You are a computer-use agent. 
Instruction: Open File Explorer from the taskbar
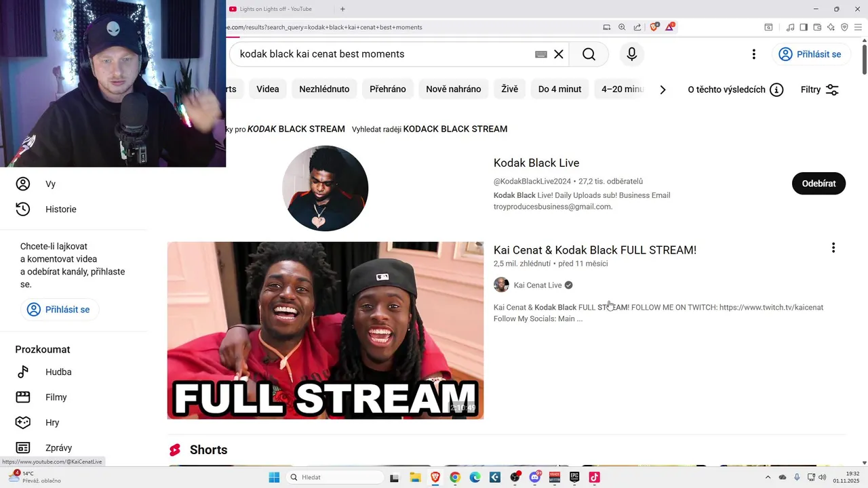point(415,477)
